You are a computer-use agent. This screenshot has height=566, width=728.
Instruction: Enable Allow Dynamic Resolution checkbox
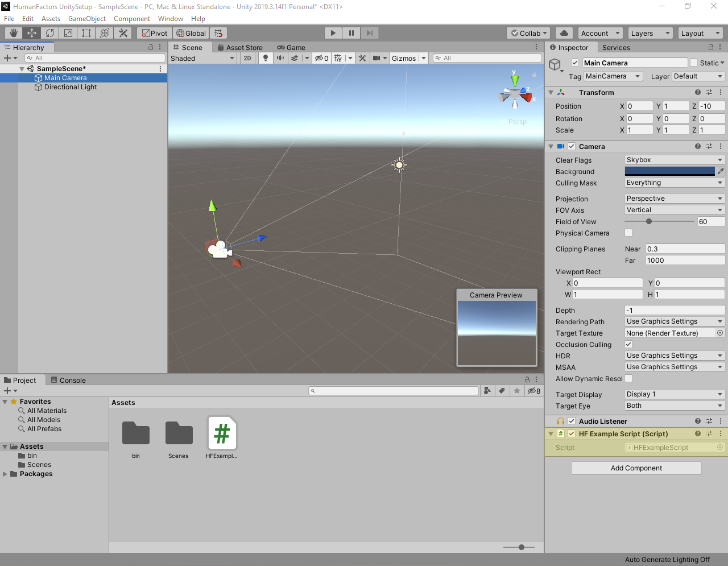[x=628, y=378]
